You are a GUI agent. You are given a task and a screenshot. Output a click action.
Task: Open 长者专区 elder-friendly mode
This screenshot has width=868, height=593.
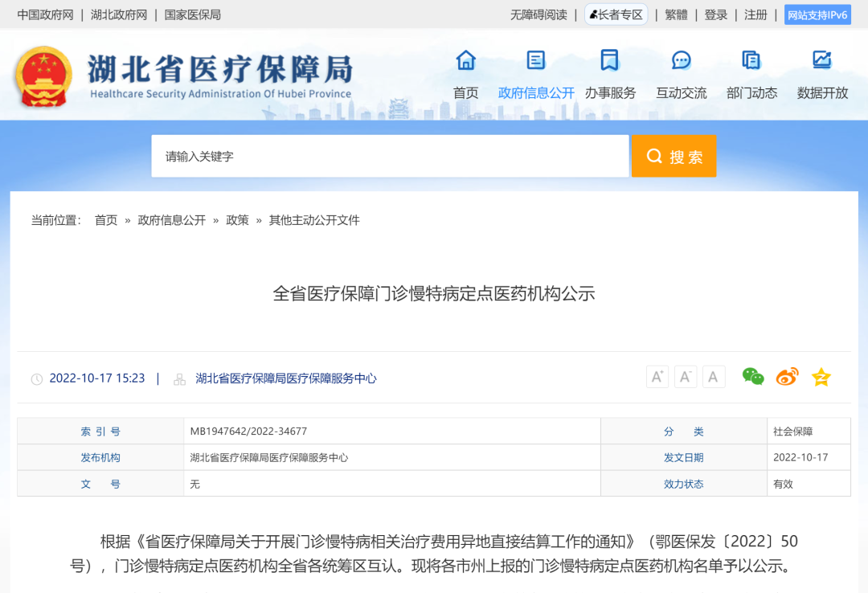click(616, 14)
